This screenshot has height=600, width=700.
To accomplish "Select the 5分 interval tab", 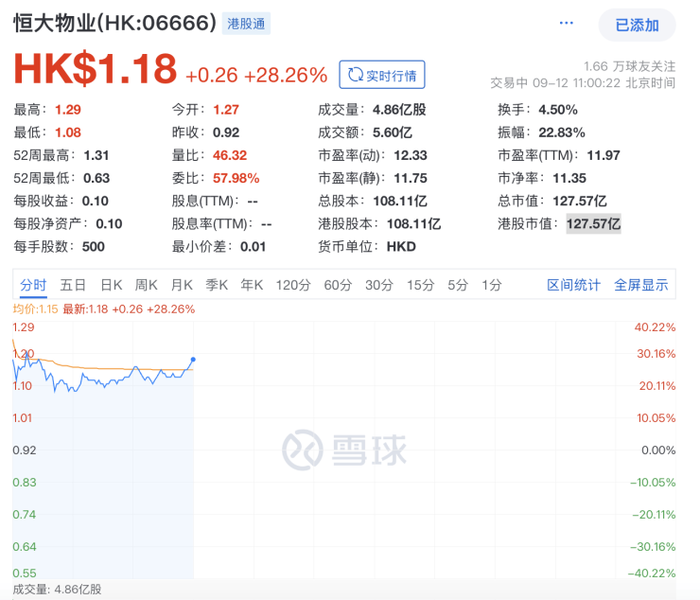I will pyautogui.click(x=458, y=285).
